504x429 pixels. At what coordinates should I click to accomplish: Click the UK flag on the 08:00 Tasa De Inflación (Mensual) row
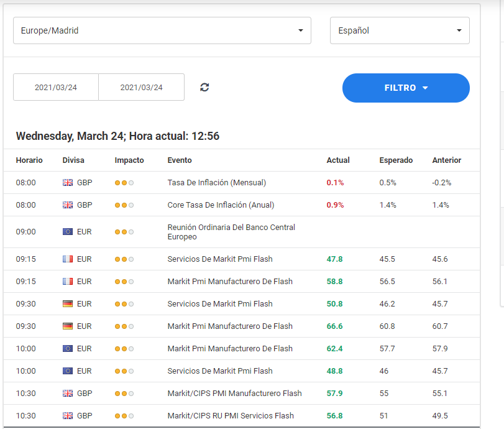[68, 183]
